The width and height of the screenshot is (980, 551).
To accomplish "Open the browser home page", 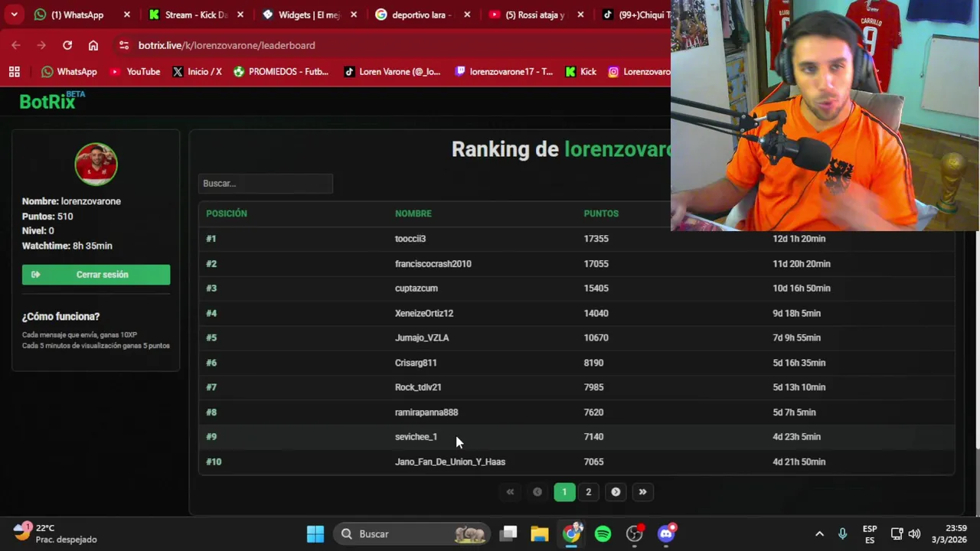I will point(93,45).
